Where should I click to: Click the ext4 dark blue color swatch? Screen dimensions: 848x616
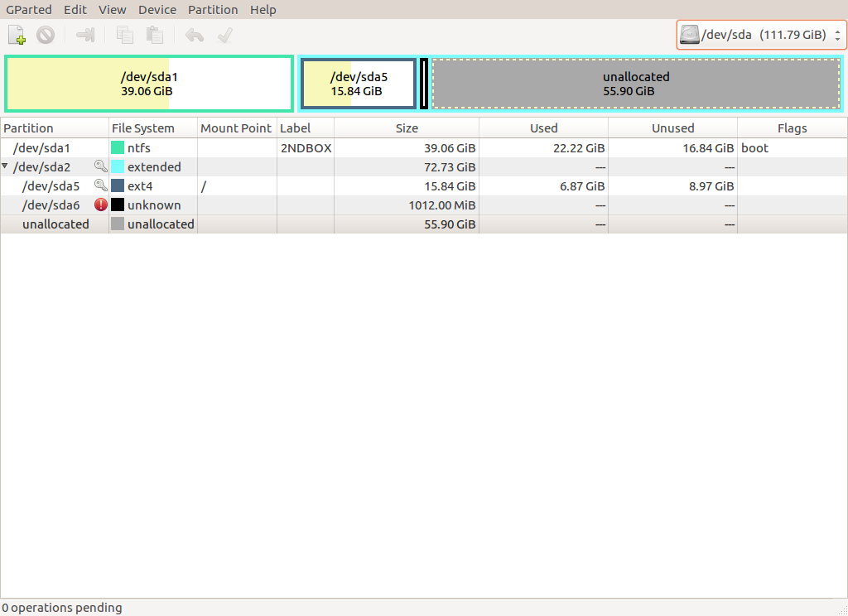pos(118,185)
